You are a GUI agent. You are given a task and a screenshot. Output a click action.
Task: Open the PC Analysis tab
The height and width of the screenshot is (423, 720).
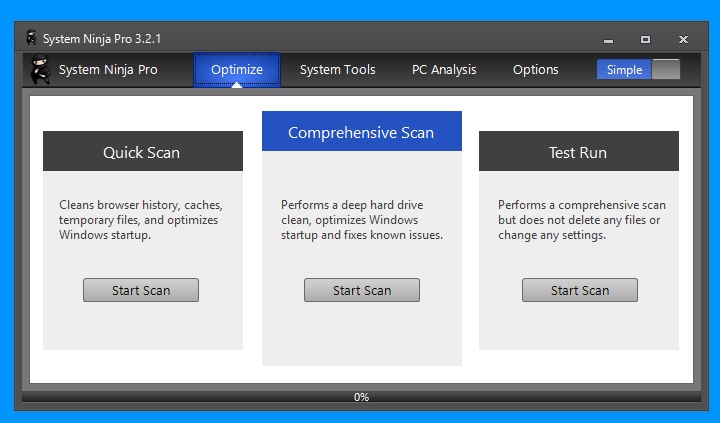(x=444, y=70)
